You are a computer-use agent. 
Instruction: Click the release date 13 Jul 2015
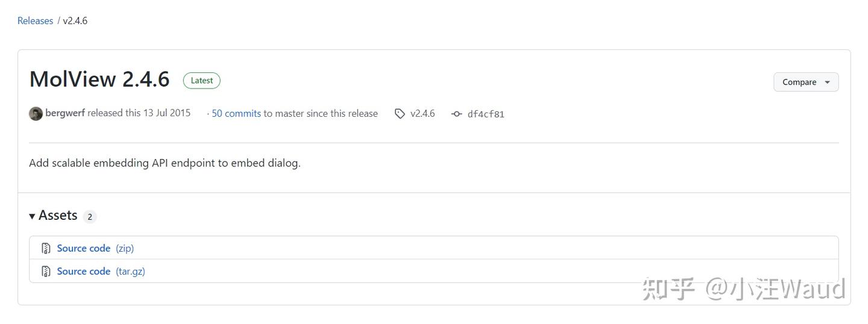click(x=166, y=113)
